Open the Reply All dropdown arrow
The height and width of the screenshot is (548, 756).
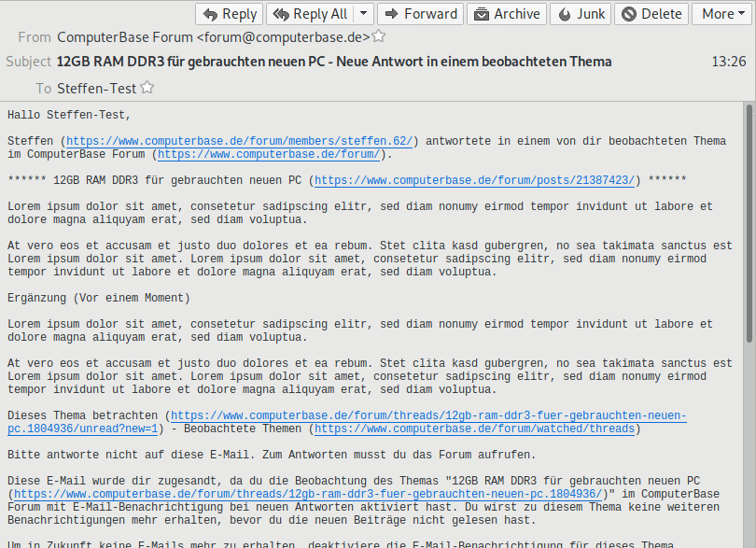click(x=364, y=14)
